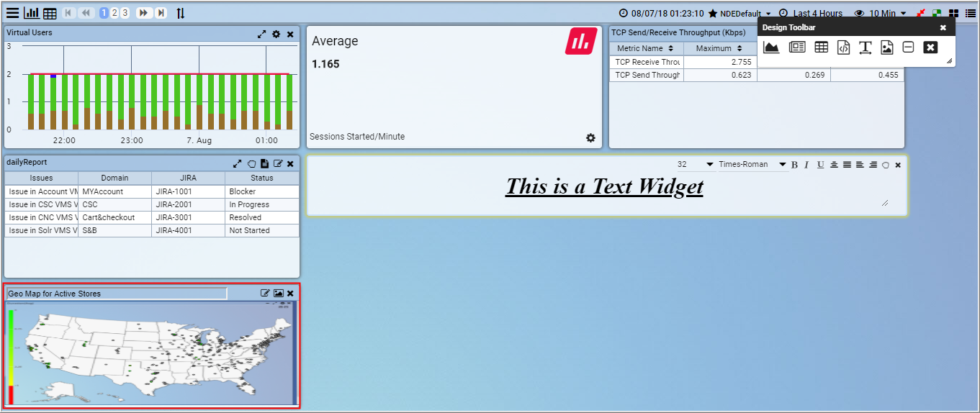The width and height of the screenshot is (980, 413).
Task: Open the hamburger menu at top left
Action: [x=13, y=13]
